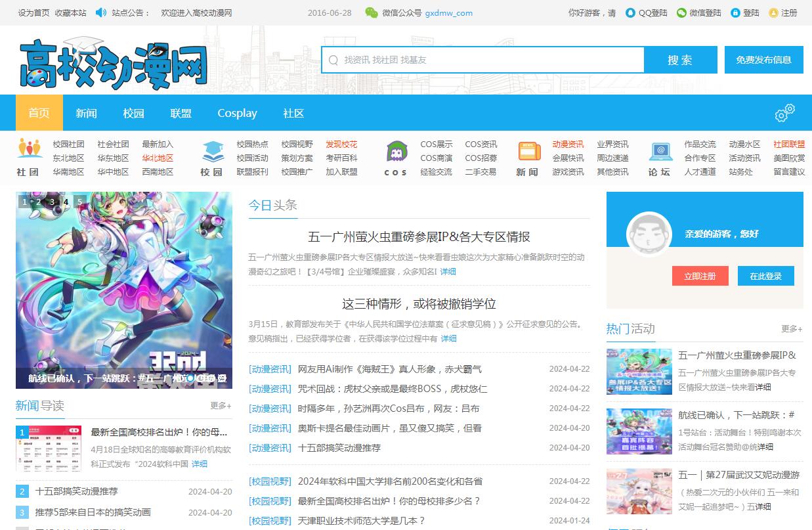The width and height of the screenshot is (812, 530).
Task: Open 咒术回战：虎杖父亲或是最终BOSS article
Action: point(393,389)
